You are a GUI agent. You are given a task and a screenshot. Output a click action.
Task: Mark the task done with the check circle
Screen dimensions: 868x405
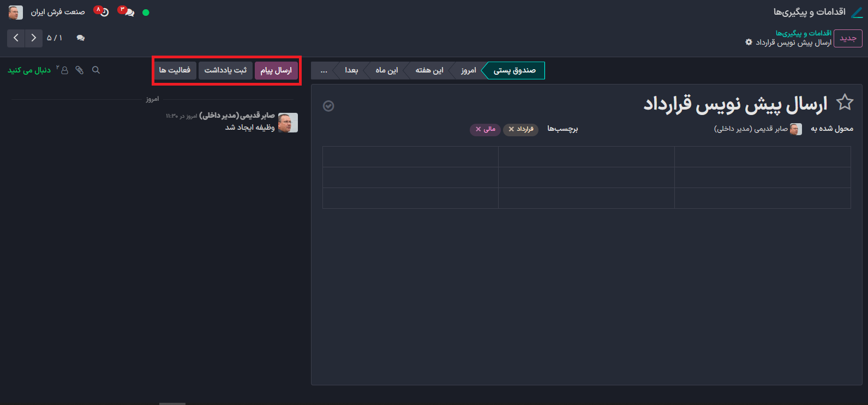(x=328, y=106)
